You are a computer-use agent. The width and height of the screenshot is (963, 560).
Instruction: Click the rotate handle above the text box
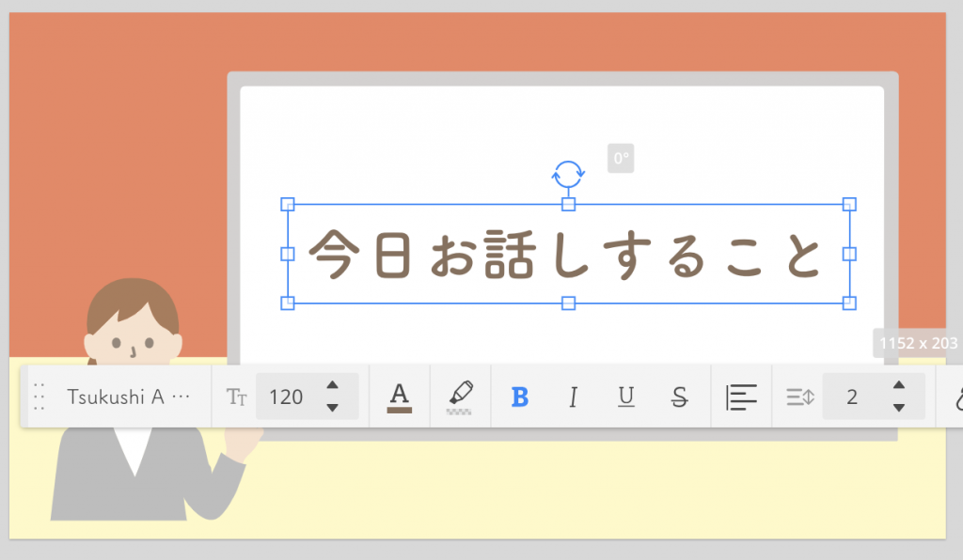(x=568, y=174)
